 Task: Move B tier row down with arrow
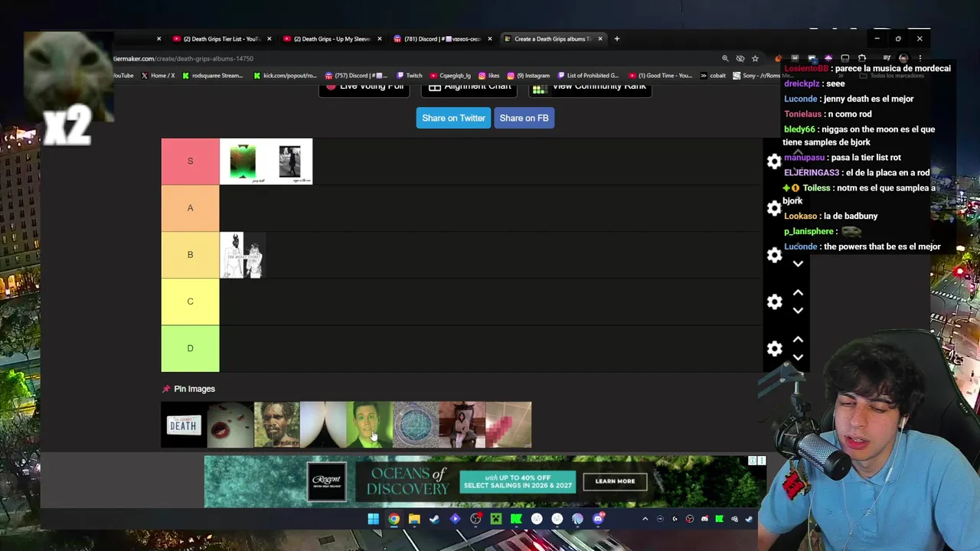click(x=798, y=264)
